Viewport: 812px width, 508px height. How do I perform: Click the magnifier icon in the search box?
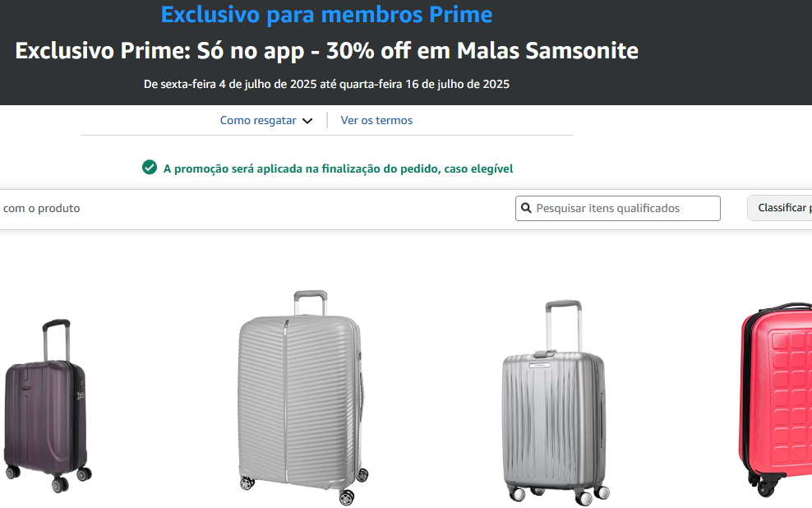pyautogui.click(x=526, y=209)
